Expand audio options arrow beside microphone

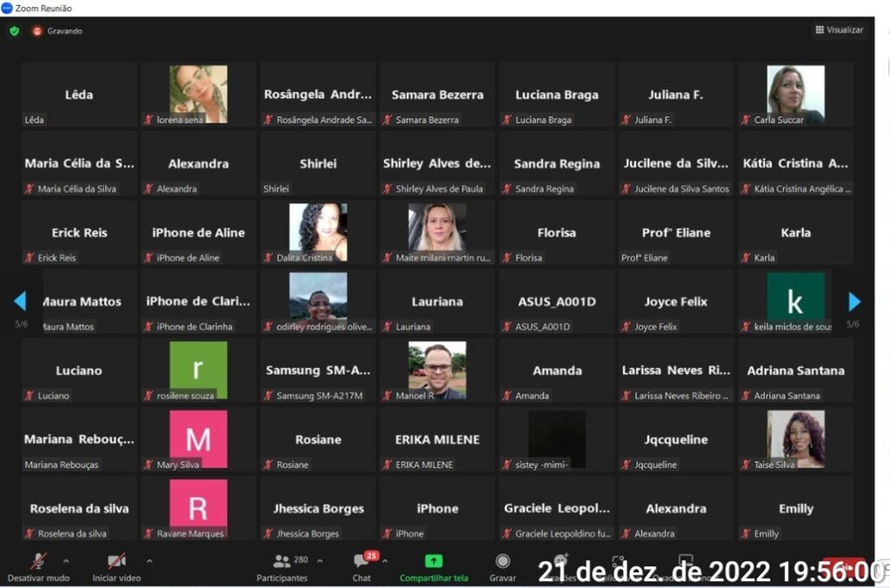pyautogui.click(x=66, y=560)
